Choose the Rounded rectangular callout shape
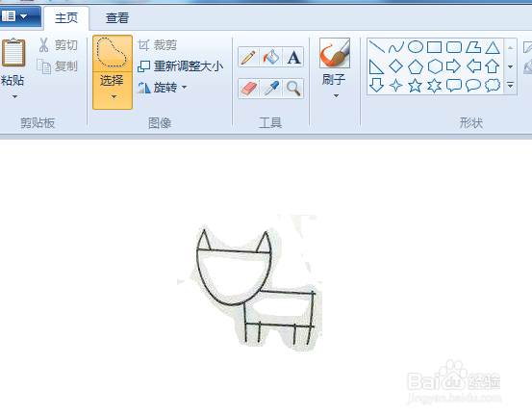The width and height of the screenshot is (532, 417). click(454, 86)
